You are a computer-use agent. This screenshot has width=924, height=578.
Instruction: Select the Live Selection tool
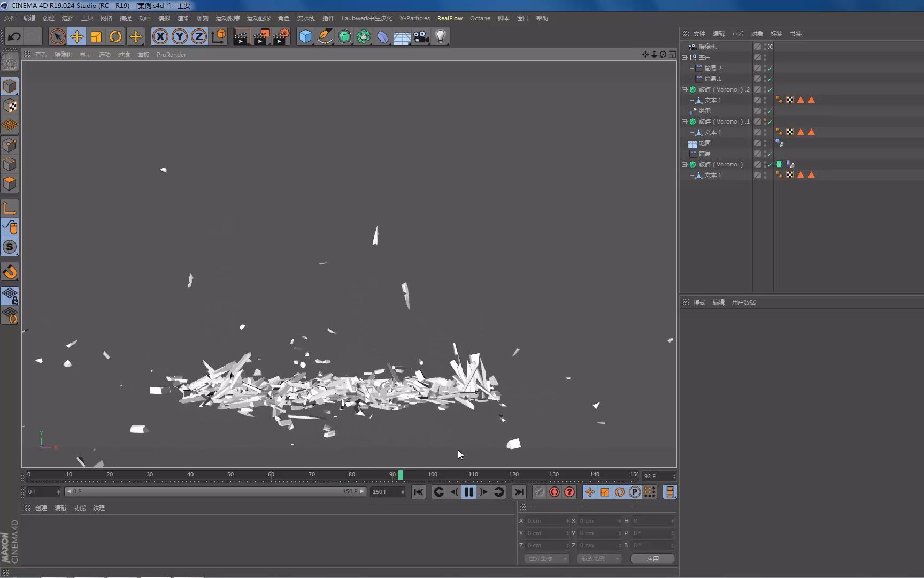(x=57, y=36)
